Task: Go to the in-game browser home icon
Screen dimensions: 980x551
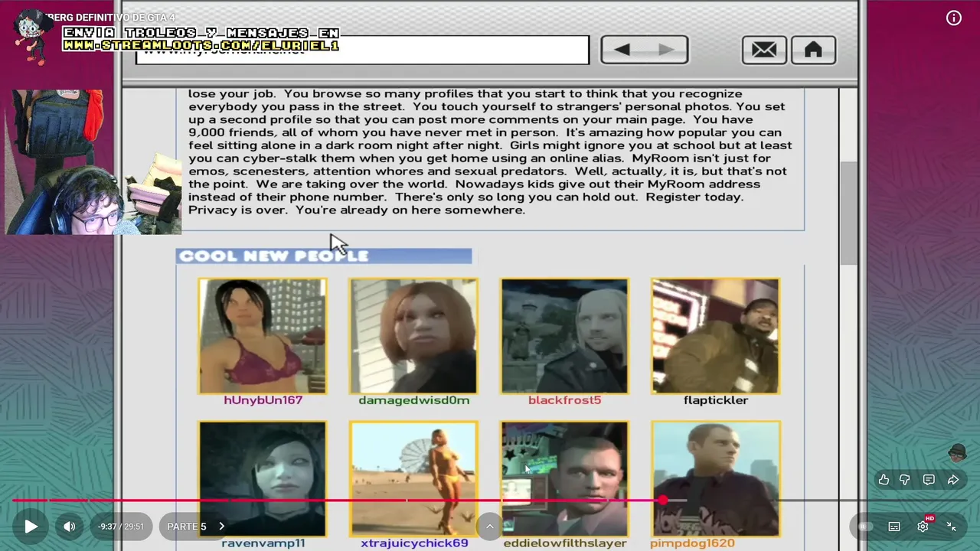Action: (813, 50)
